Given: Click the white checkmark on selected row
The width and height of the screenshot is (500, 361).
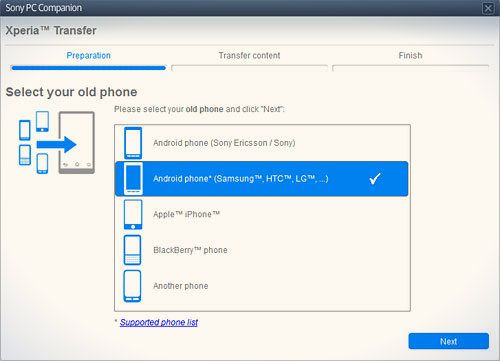Looking at the screenshot, I should (x=375, y=179).
